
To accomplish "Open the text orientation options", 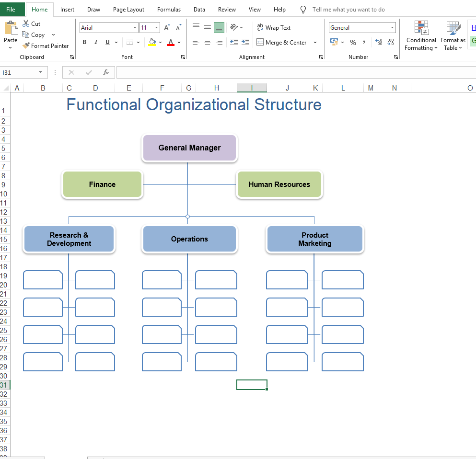I will tap(234, 27).
